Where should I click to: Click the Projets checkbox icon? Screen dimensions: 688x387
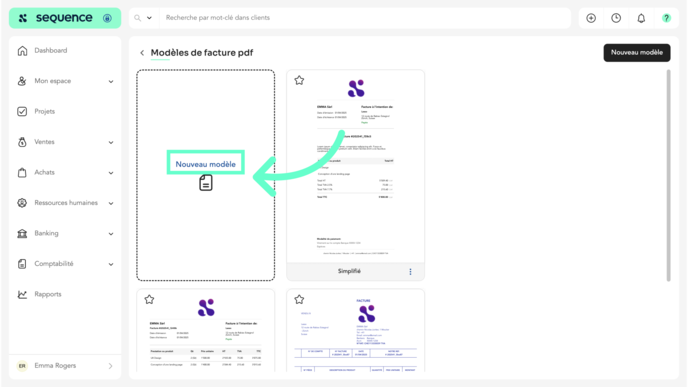[x=22, y=111]
